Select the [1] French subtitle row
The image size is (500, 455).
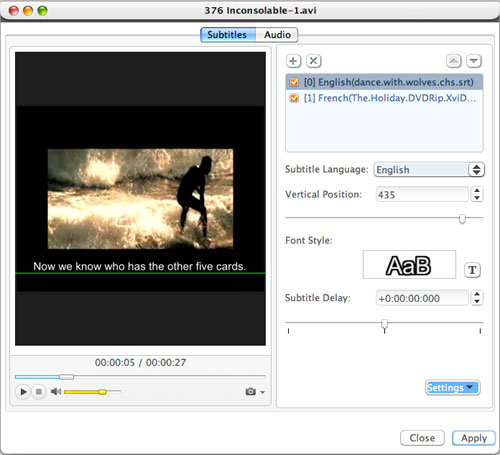[x=384, y=98]
